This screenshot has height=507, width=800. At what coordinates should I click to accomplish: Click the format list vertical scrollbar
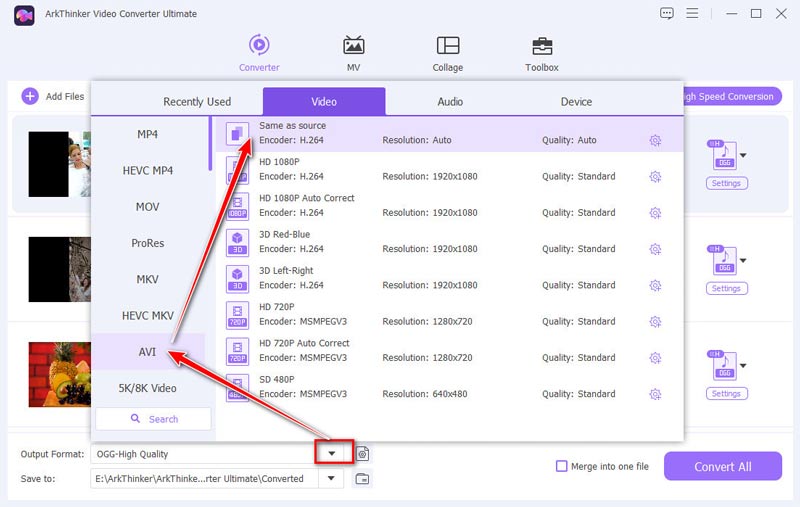pos(210,144)
